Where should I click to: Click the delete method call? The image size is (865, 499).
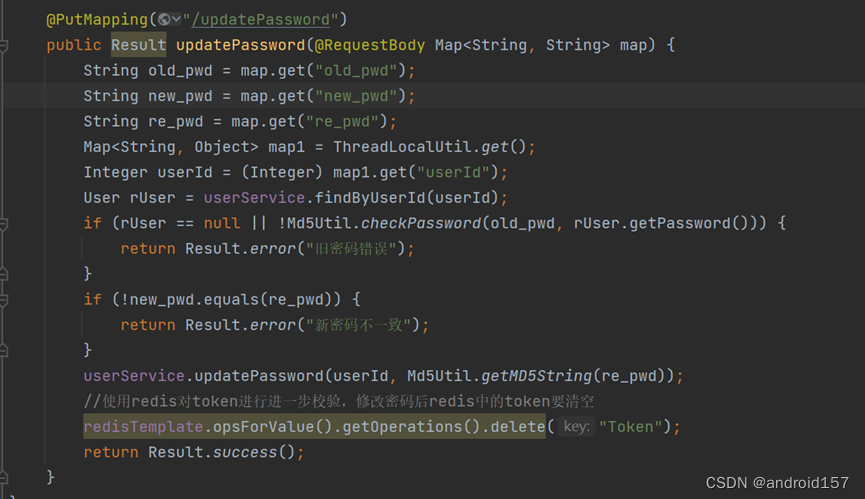coord(517,426)
